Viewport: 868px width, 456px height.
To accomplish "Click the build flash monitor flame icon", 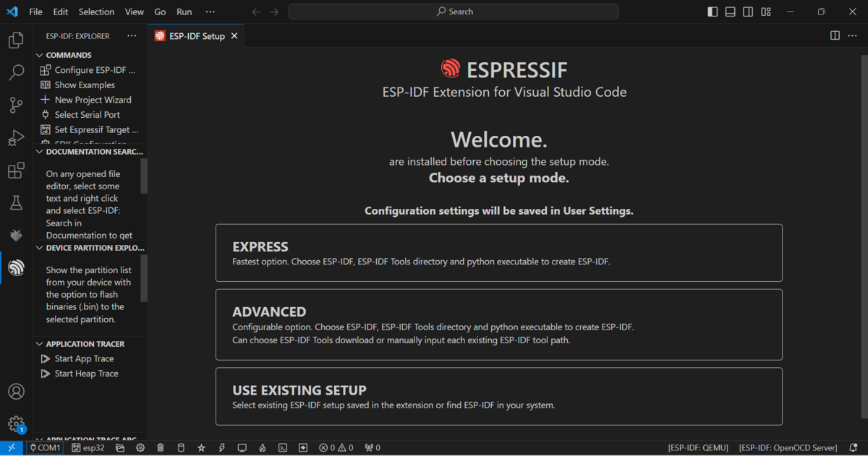I will [x=263, y=448].
